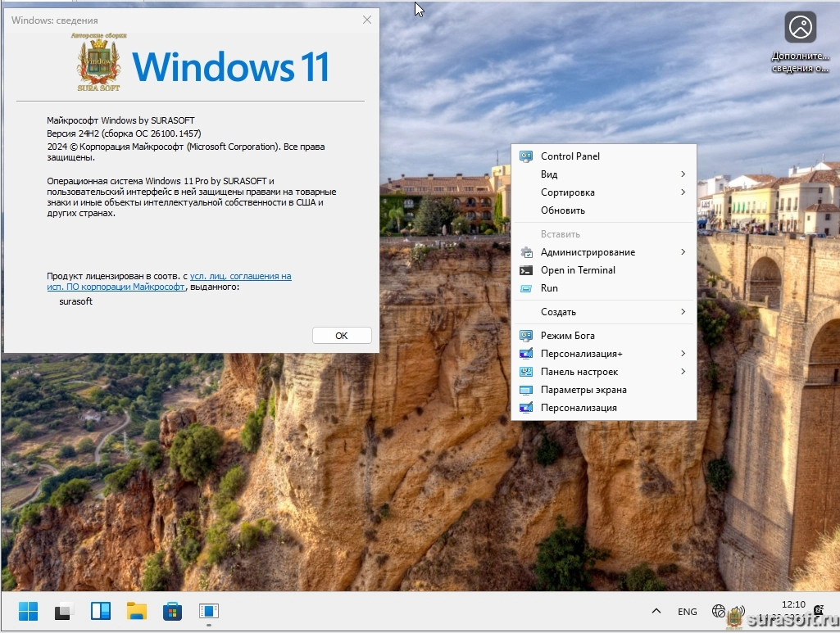
Task: Click the text Версия 24H2 (сборка ОС 26100.1457)
Action: point(124,133)
